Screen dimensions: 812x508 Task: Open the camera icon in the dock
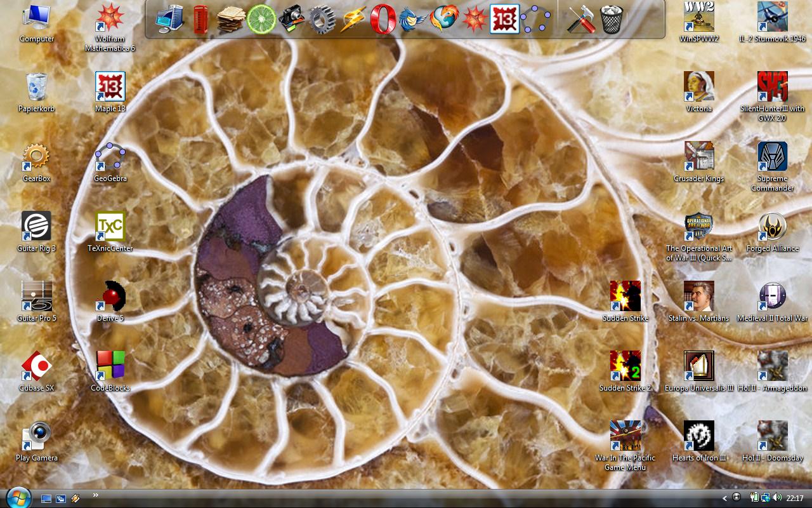click(292, 19)
